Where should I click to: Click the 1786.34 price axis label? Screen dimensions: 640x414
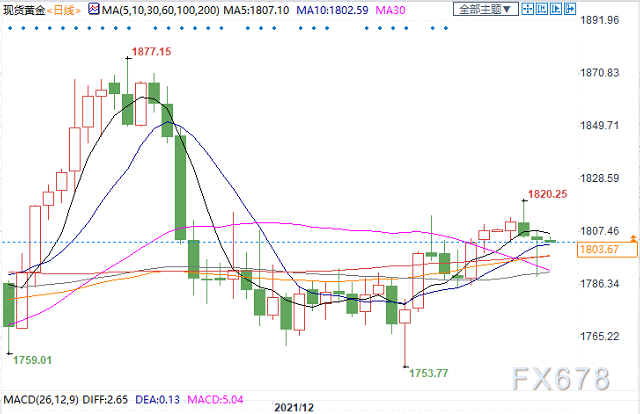coord(600,284)
